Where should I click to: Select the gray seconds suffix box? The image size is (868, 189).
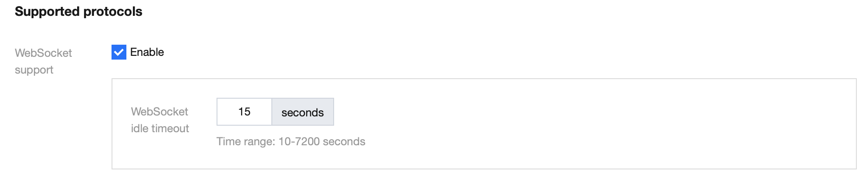(x=302, y=112)
